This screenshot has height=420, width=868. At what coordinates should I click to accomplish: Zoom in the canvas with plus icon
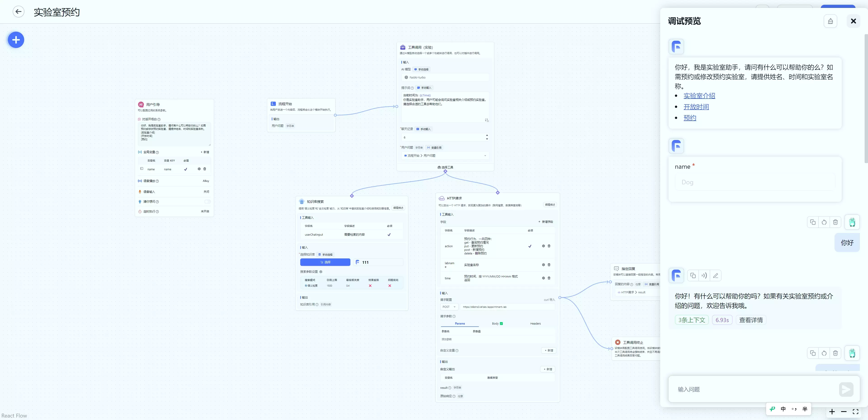[x=832, y=412]
